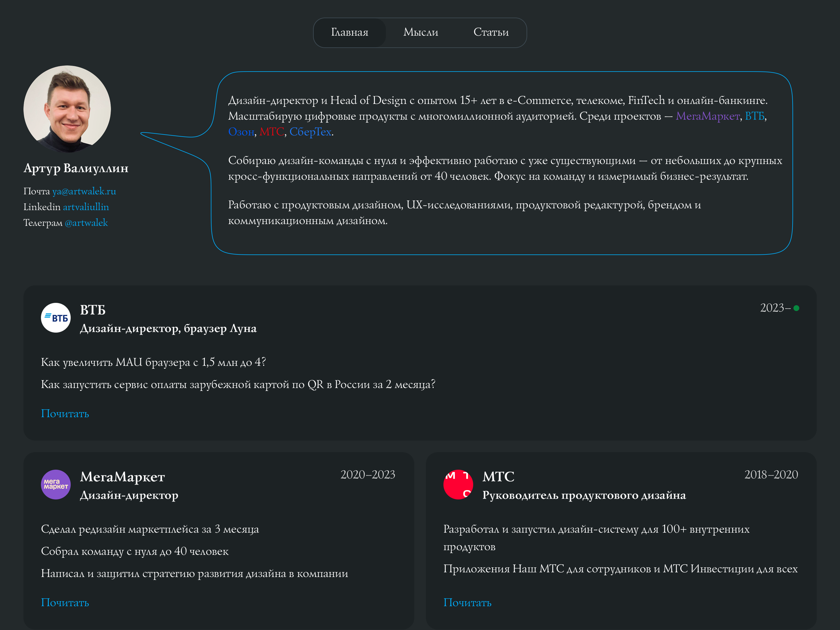The image size is (840, 630).
Task: Click the name Артур Валиуллин
Action: [x=76, y=168]
